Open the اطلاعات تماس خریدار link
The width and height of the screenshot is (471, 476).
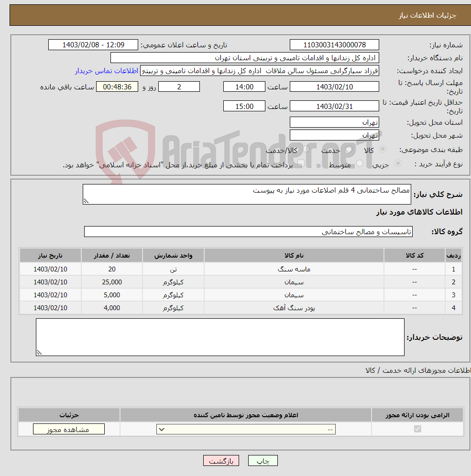(107, 71)
